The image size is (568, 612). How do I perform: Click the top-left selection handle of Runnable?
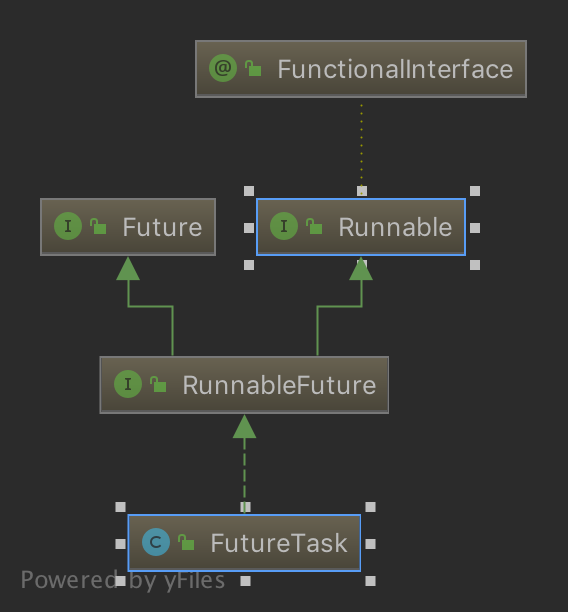click(x=249, y=191)
